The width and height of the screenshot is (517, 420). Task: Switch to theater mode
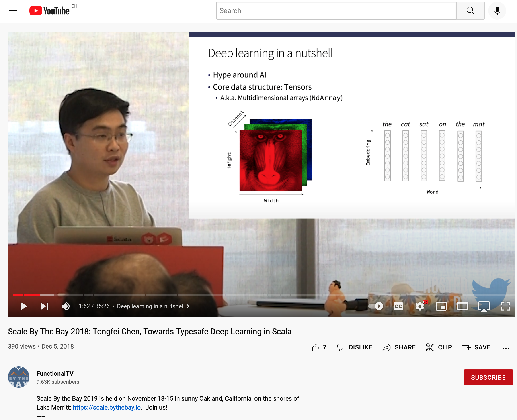point(462,306)
